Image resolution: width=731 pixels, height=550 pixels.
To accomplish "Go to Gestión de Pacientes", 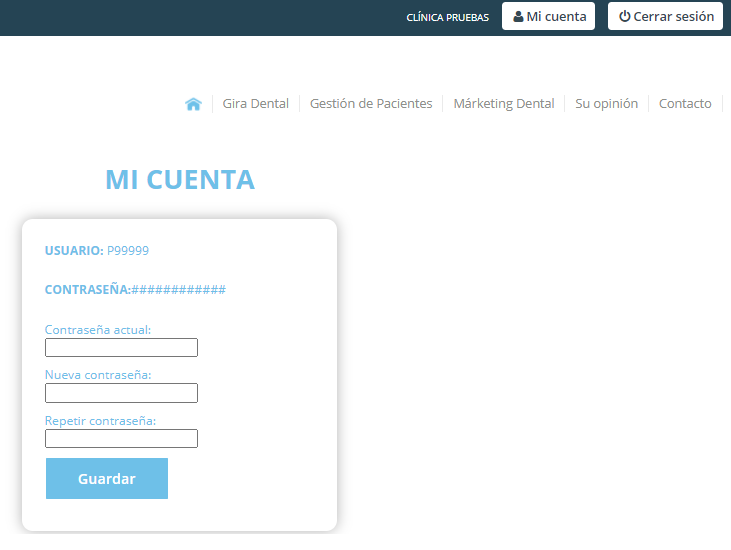I will [x=371, y=104].
